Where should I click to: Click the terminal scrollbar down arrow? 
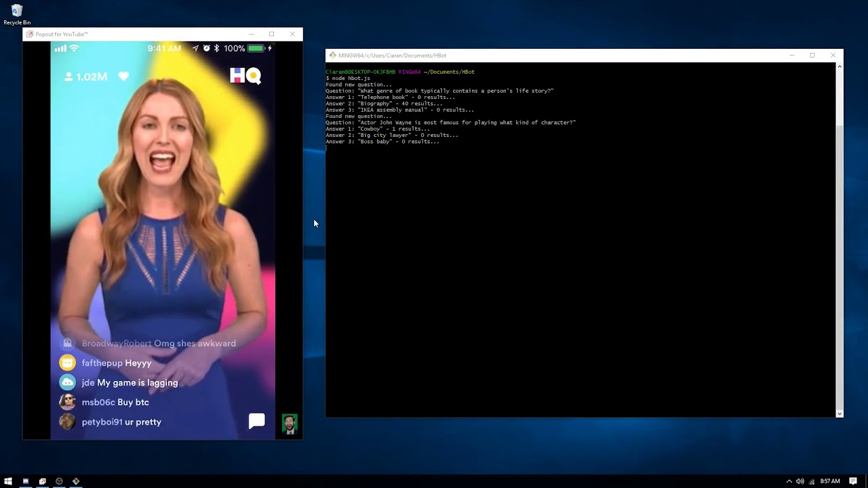point(840,413)
